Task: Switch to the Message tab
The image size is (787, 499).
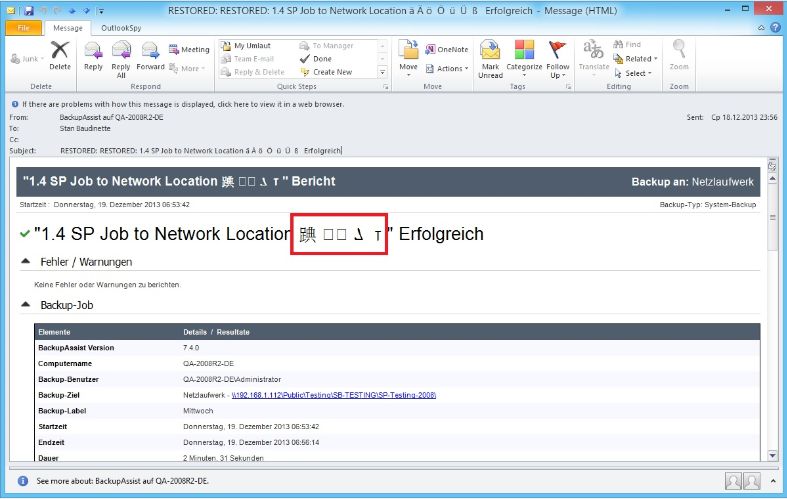Action: click(x=68, y=28)
